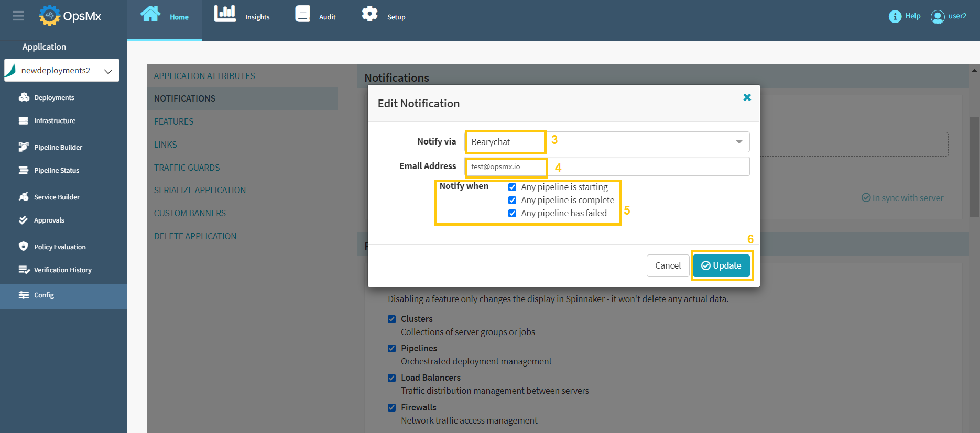Open Insights chart icon
The height and width of the screenshot is (433, 980).
pos(225,14)
